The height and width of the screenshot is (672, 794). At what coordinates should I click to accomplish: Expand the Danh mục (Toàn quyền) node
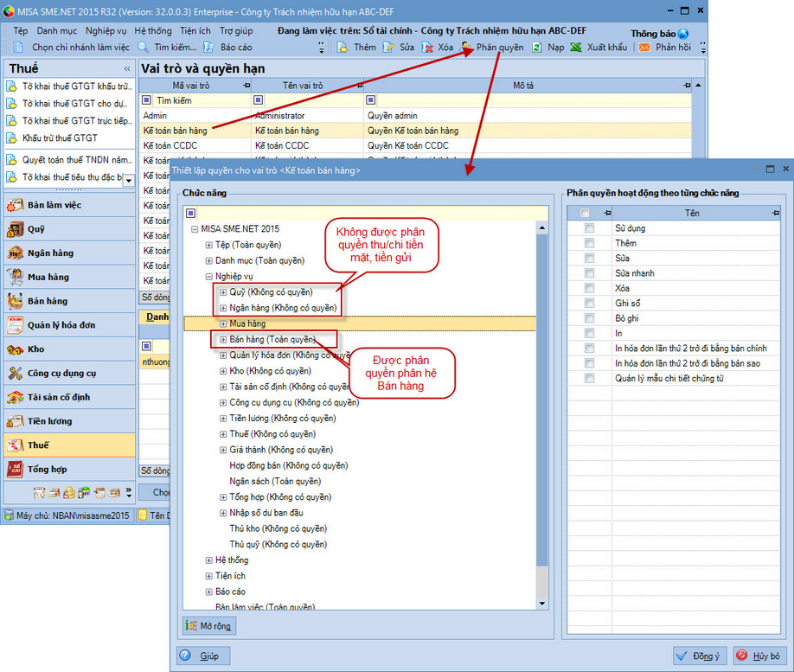[x=208, y=261]
